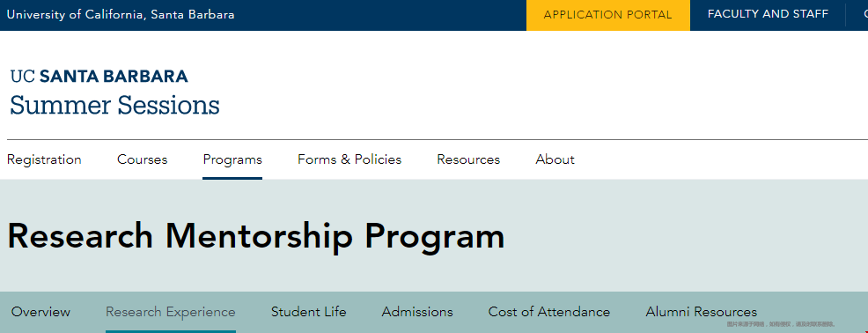Click the Faculty and Staff link
Screen dimensions: 868x333
point(768,14)
